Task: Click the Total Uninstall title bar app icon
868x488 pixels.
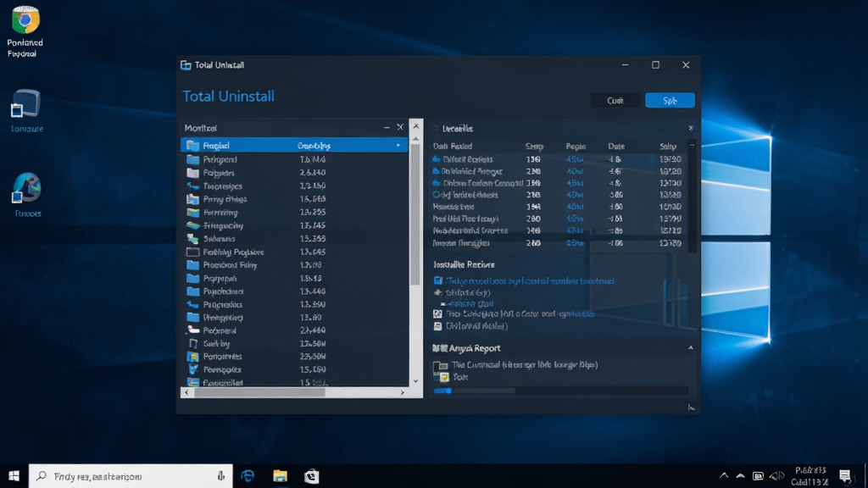Action: tap(186, 65)
